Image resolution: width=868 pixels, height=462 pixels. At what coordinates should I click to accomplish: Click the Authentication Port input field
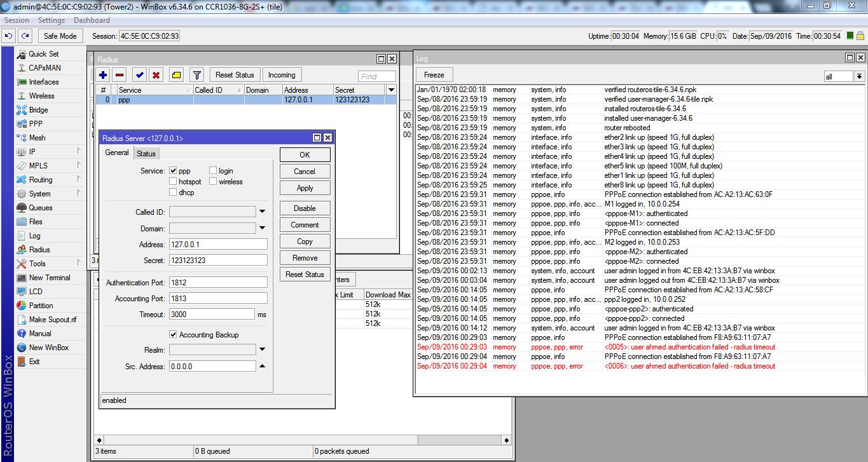coord(218,282)
